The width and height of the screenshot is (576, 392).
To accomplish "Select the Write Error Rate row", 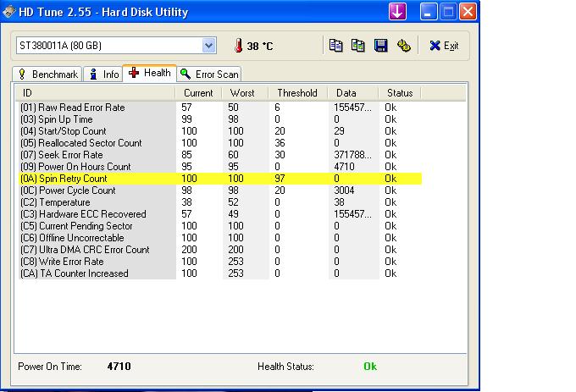I will point(220,262).
